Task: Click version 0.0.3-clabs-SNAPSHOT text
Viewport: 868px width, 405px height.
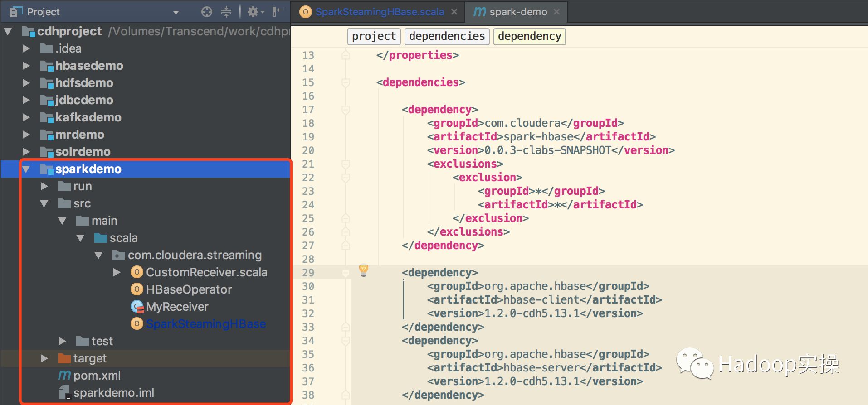Action: (x=548, y=150)
